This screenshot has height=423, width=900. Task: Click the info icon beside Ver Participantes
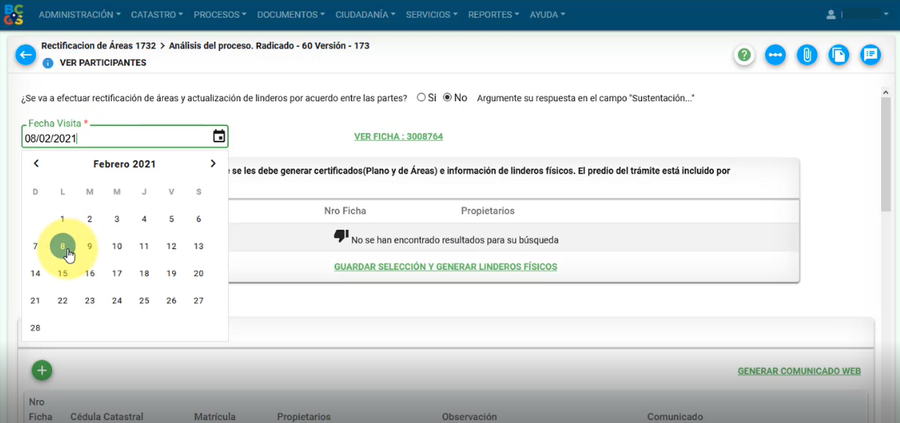pos(47,63)
